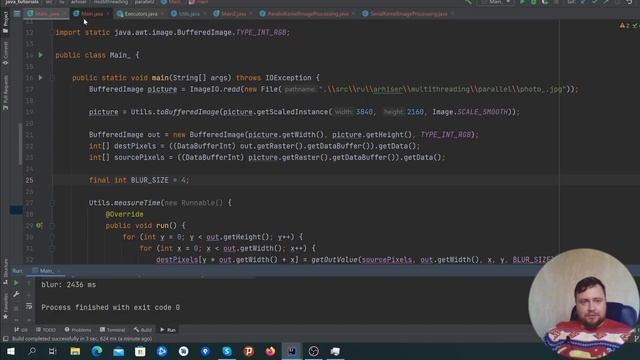Open Task View on the taskbar
640x360 pixels.
point(53,351)
